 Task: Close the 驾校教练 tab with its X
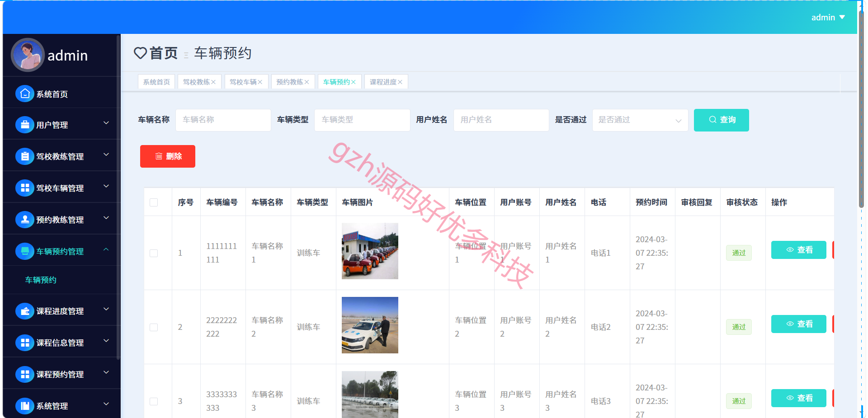pos(213,82)
